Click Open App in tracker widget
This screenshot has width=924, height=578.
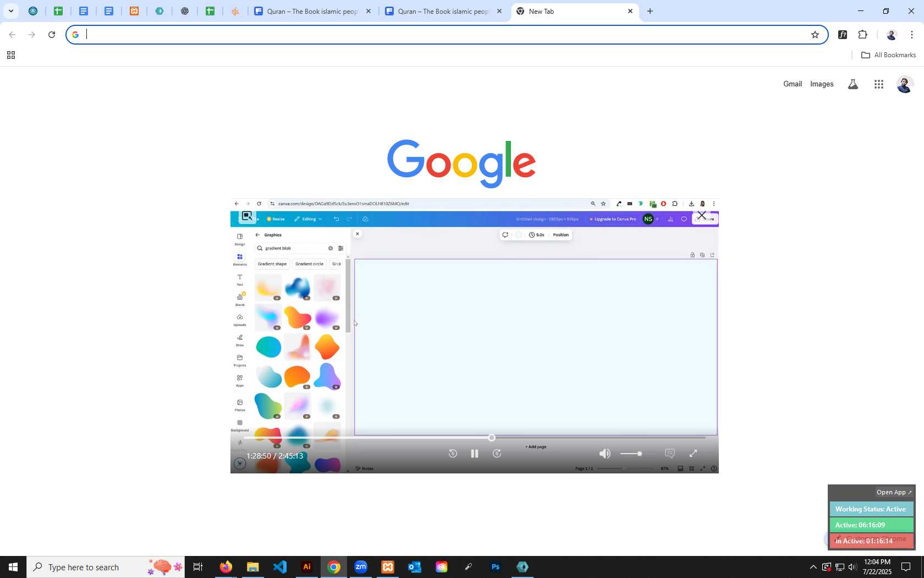[x=894, y=492]
